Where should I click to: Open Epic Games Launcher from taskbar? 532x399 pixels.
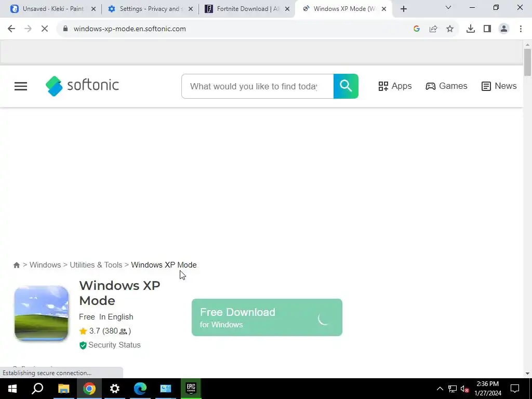[x=191, y=389]
